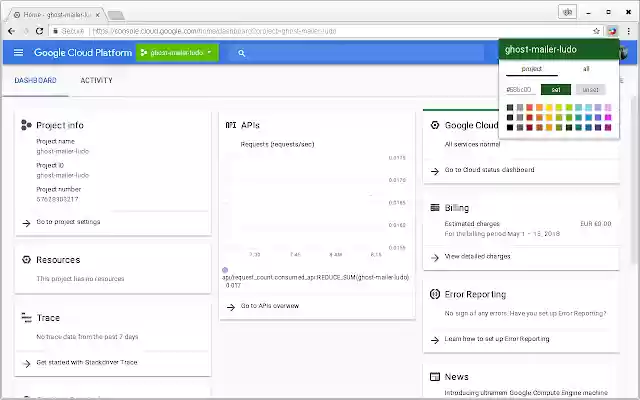
Task: Pick the light orange swatch in top row
Action: (x=539, y=107)
